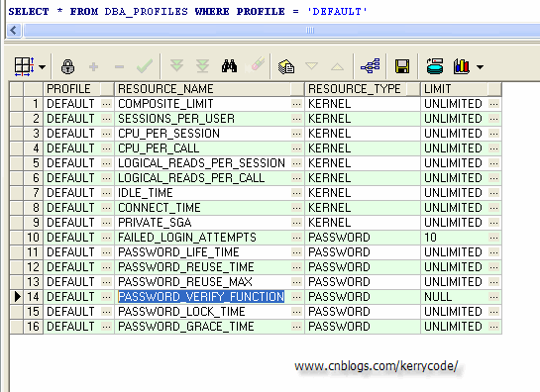
Task: Click the bar chart report icon
Action: pyautogui.click(x=462, y=66)
